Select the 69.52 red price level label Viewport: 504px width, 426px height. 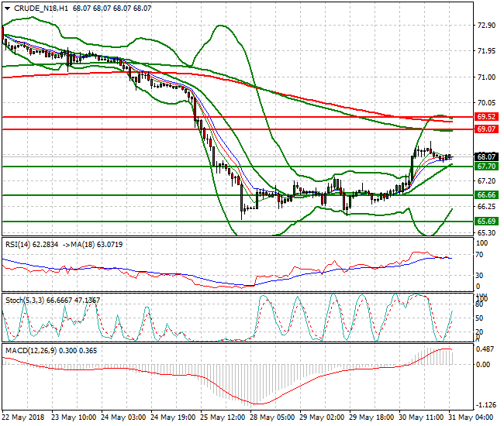pos(486,116)
